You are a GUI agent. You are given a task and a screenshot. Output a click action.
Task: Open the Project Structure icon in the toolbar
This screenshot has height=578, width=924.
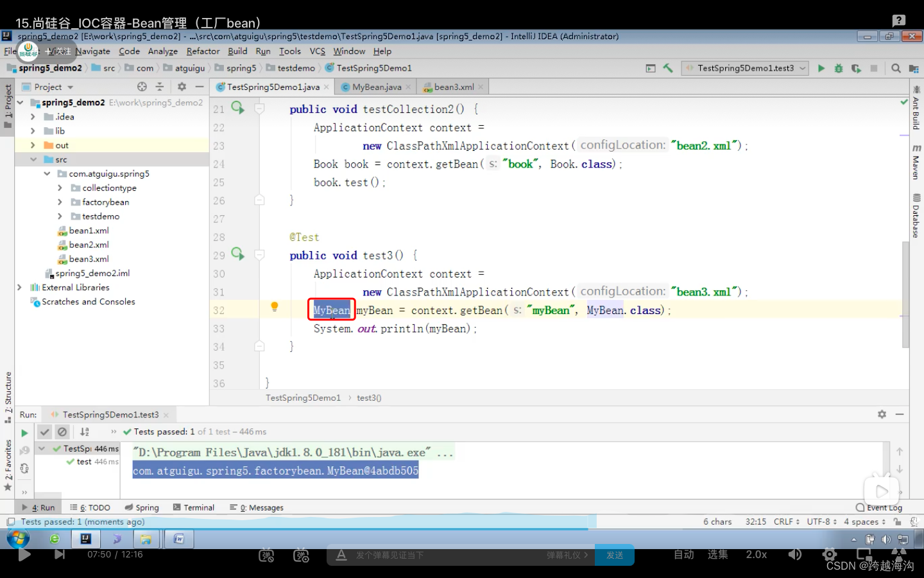point(914,68)
